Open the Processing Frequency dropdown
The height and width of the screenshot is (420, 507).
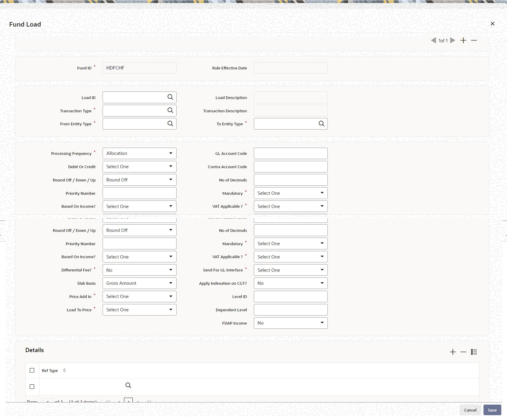[x=139, y=153]
